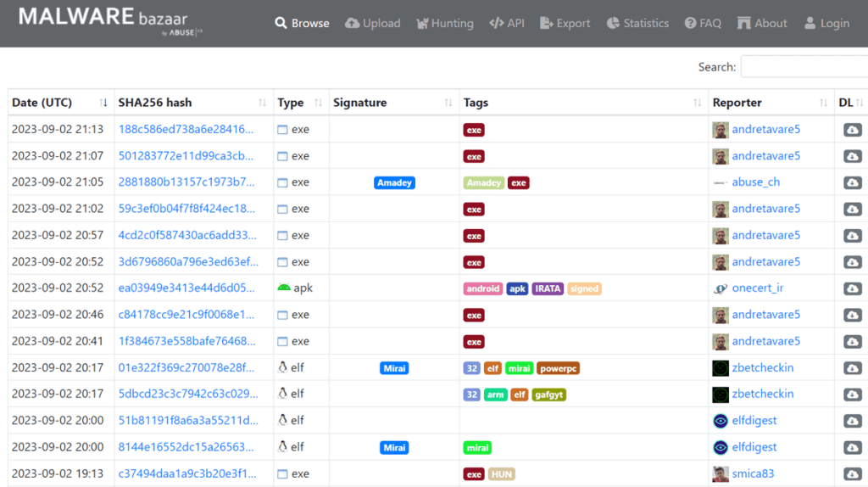Download the sample in the 21:13 row

(852, 130)
